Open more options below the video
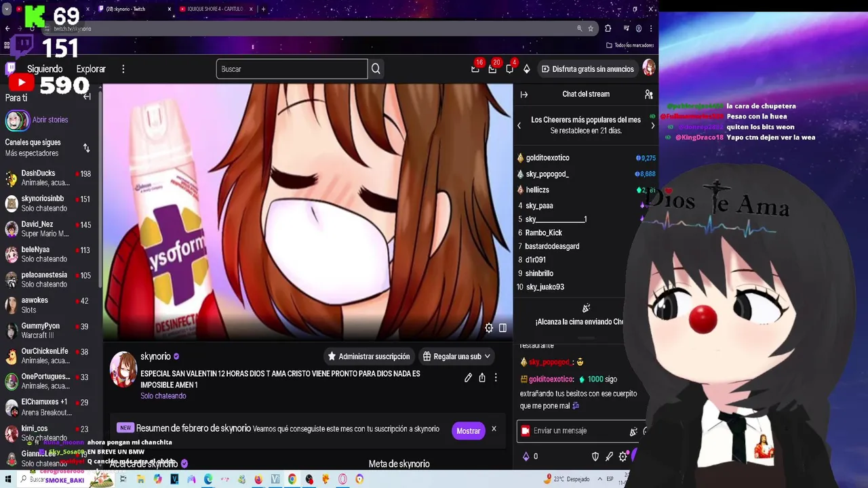This screenshot has width=868, height=488. (x=496, y=378)
